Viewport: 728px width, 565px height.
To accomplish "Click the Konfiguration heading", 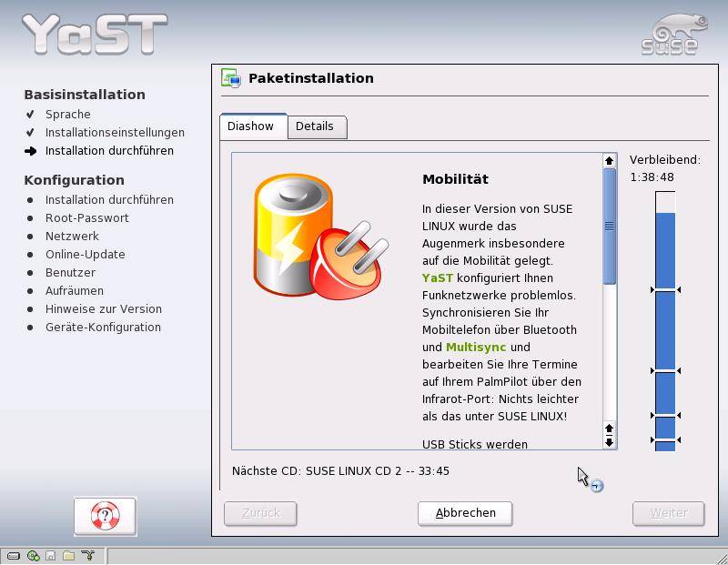I will [x=74, y=180].
